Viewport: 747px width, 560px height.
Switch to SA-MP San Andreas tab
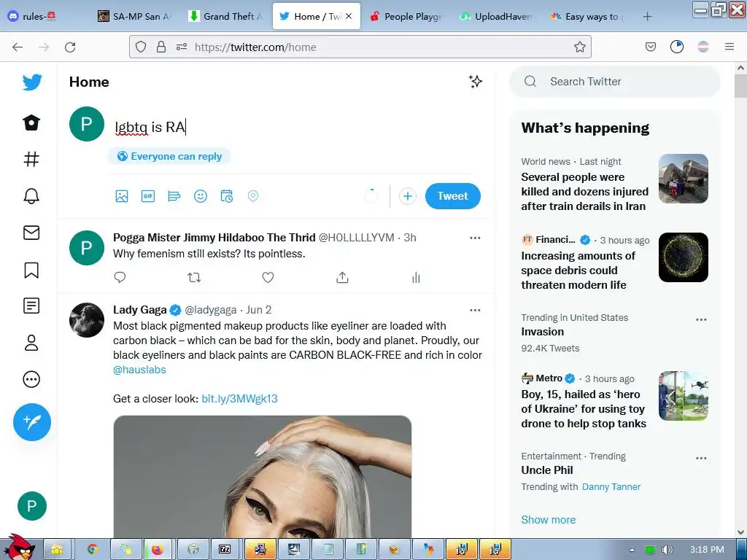coord(135,16)
